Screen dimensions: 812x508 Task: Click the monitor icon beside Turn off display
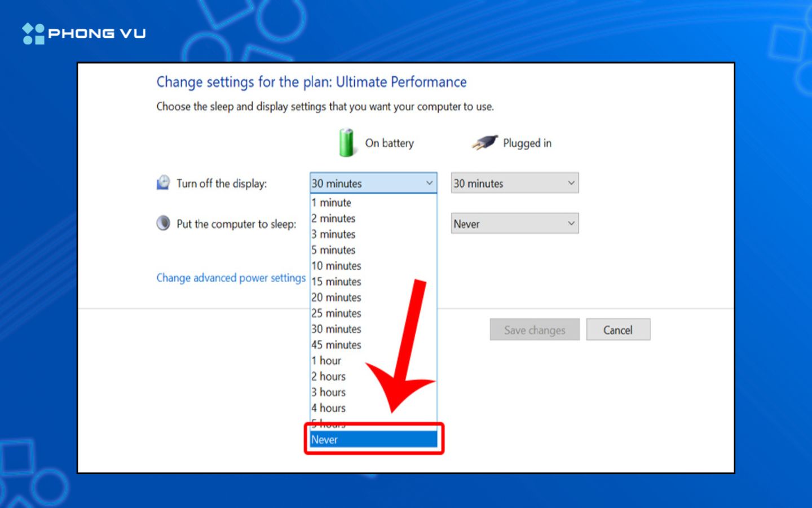tap(163, 183)
